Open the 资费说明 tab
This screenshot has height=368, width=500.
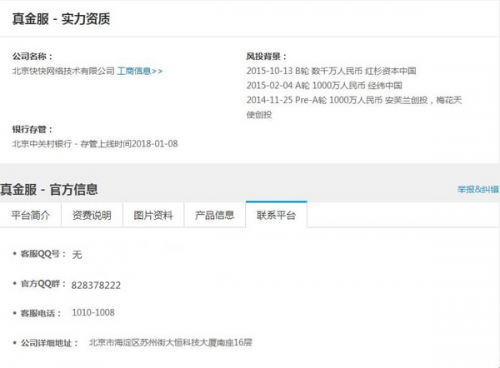92,215
